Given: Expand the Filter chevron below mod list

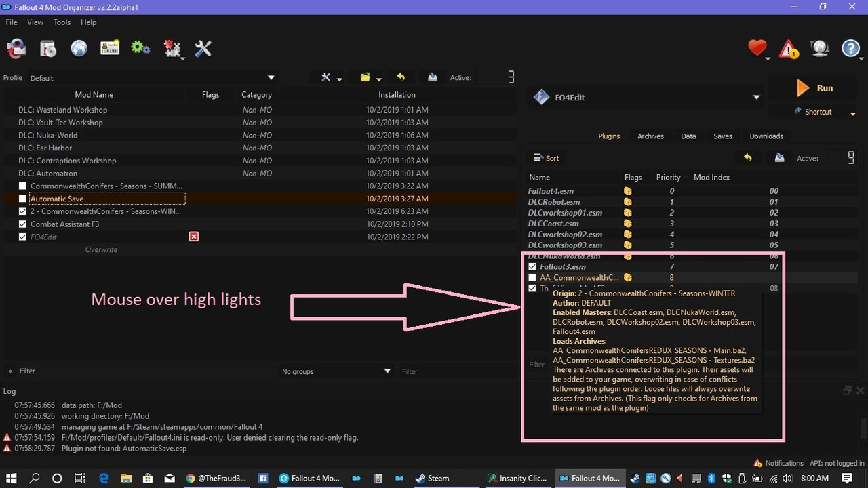Looking at the screenshot, I should [9, 371].
